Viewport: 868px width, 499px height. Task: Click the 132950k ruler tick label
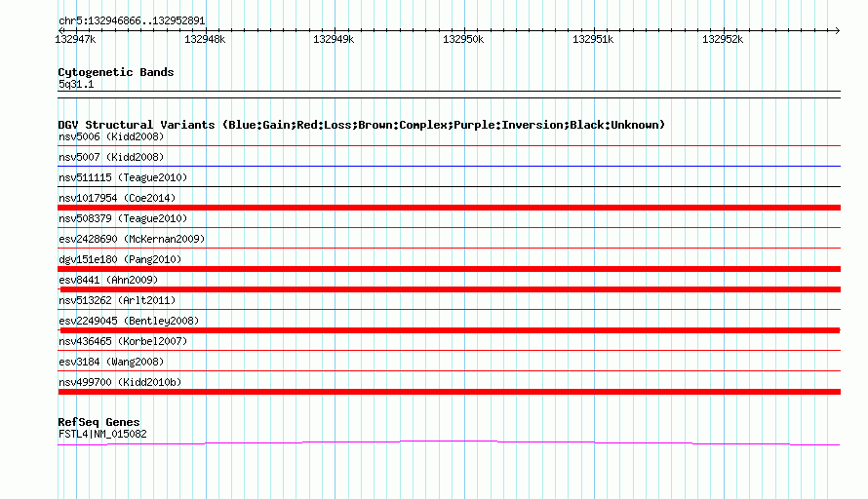point(463,39)
